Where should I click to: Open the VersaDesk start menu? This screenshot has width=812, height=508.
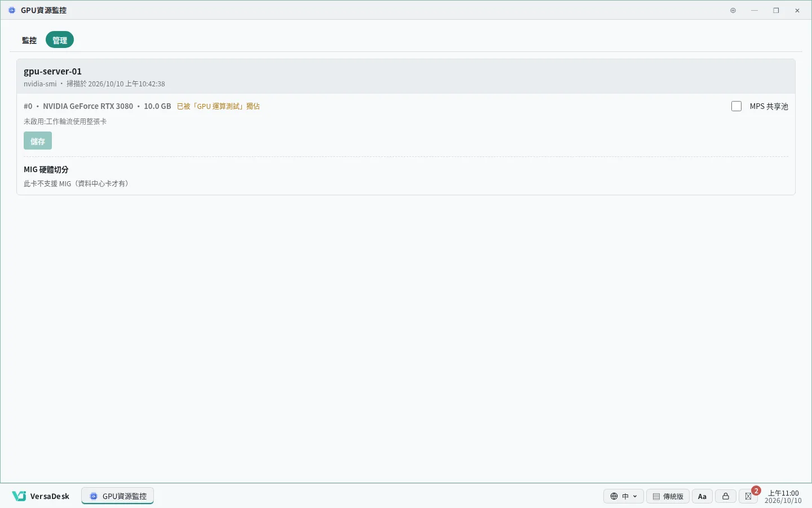[41, 496]
